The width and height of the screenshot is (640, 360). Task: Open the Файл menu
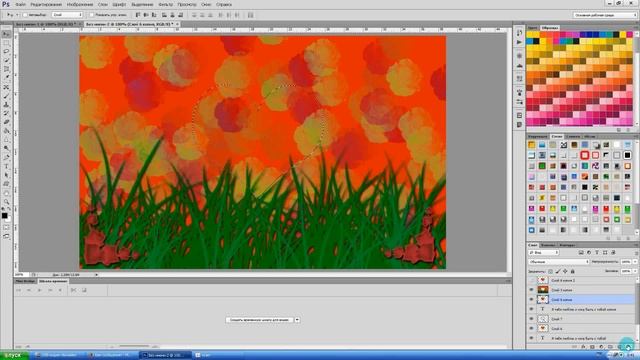click(x=20, y=4)
